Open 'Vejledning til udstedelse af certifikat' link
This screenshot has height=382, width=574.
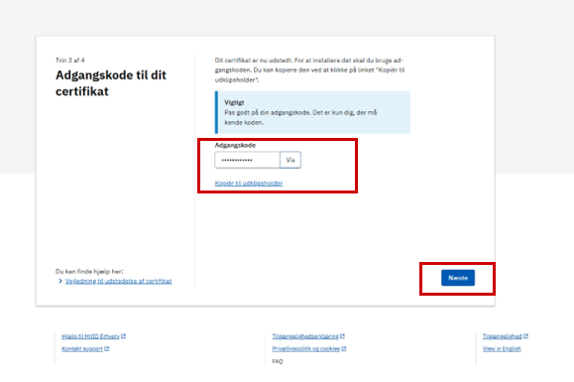tap(118, 281)
